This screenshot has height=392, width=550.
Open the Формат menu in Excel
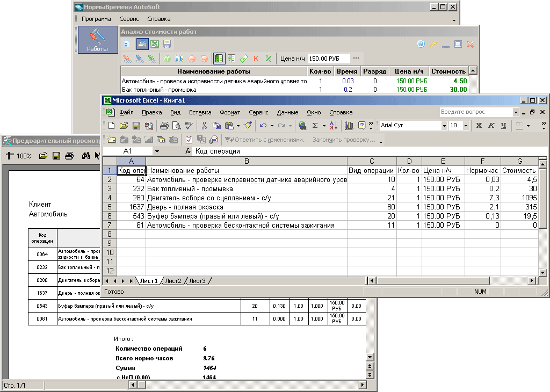click(230, 112)
